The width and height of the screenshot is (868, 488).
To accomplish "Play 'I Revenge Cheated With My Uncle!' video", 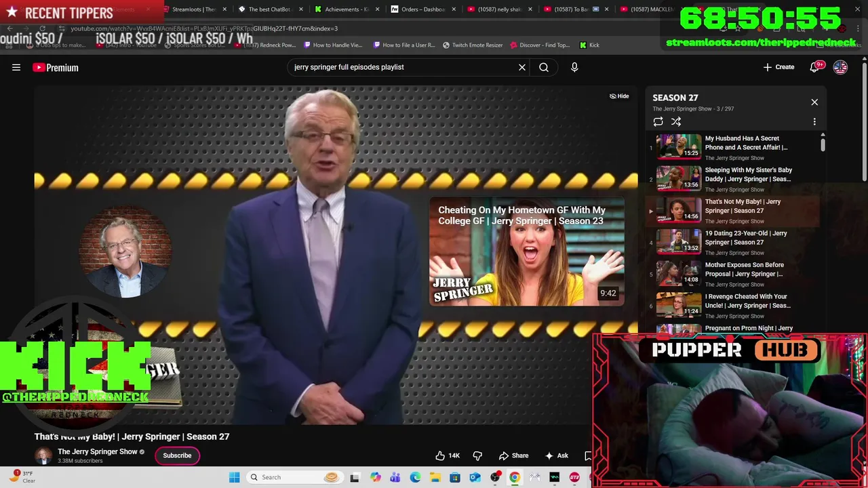I will (x=732, y=306).
